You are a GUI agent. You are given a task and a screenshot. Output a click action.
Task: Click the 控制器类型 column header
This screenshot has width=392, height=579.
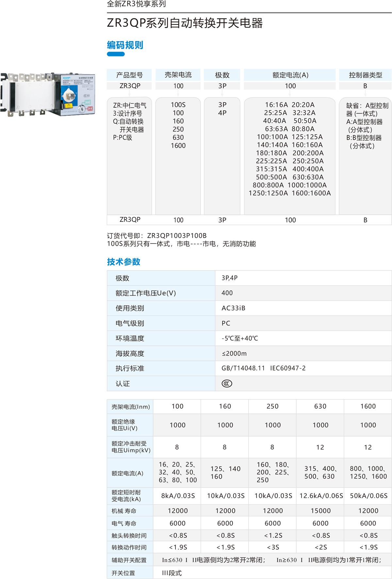point(365,75)
